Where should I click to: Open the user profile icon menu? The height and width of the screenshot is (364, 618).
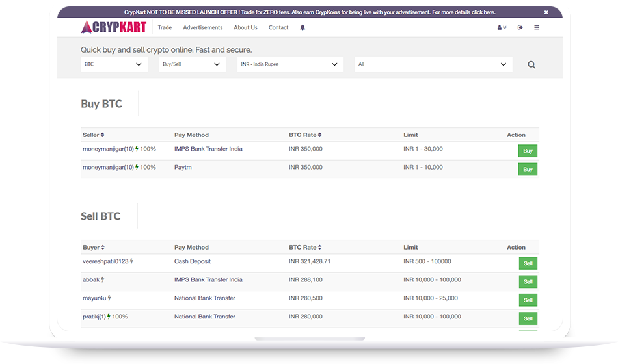[x=501, y=28]
